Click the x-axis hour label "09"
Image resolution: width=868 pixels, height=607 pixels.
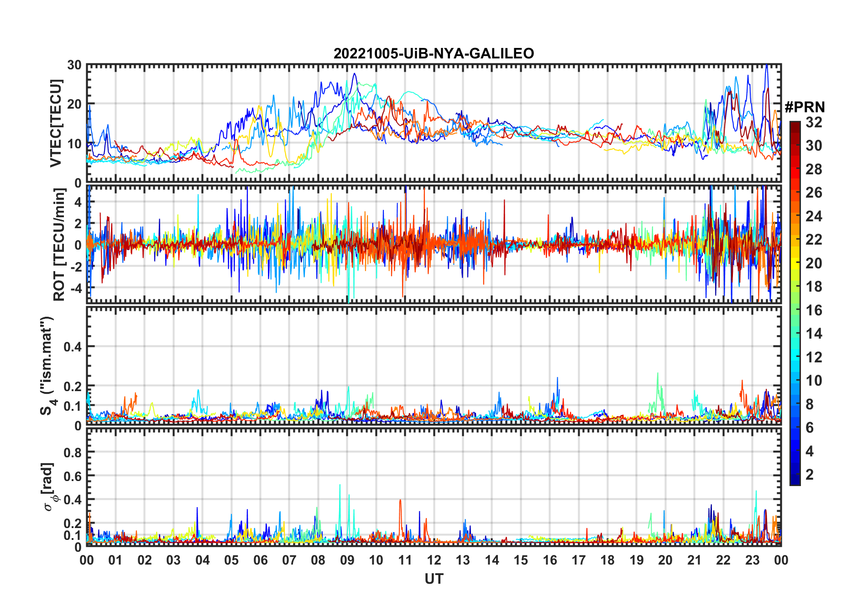347,560
